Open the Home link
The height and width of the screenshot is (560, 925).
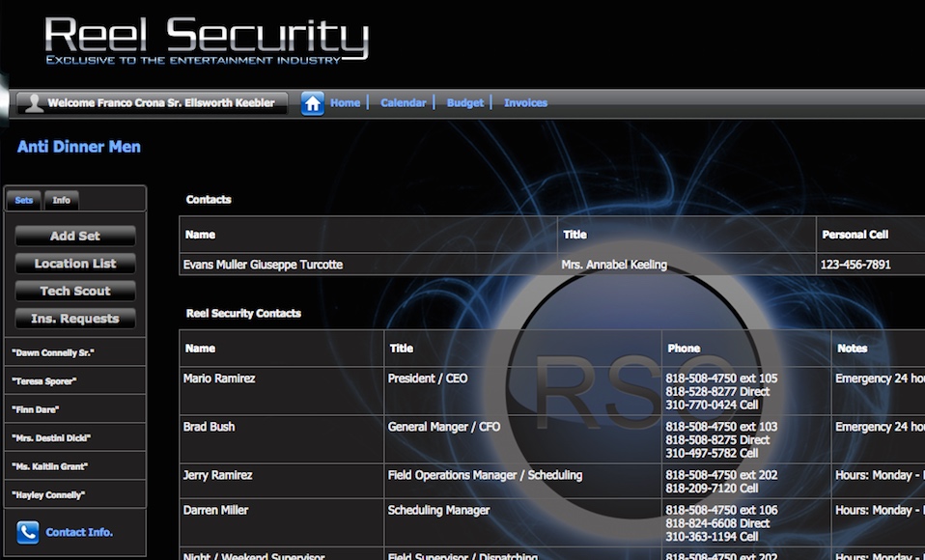click(345, 103)
